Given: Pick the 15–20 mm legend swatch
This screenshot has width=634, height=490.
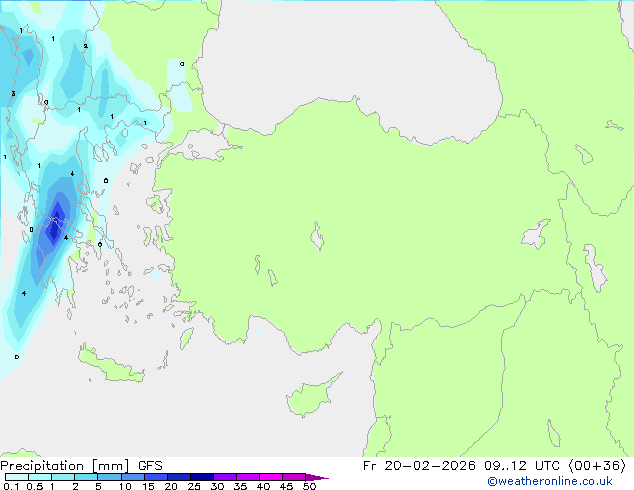Looking at the screenshot, I should pyautogui.click(x=155, y=477).
